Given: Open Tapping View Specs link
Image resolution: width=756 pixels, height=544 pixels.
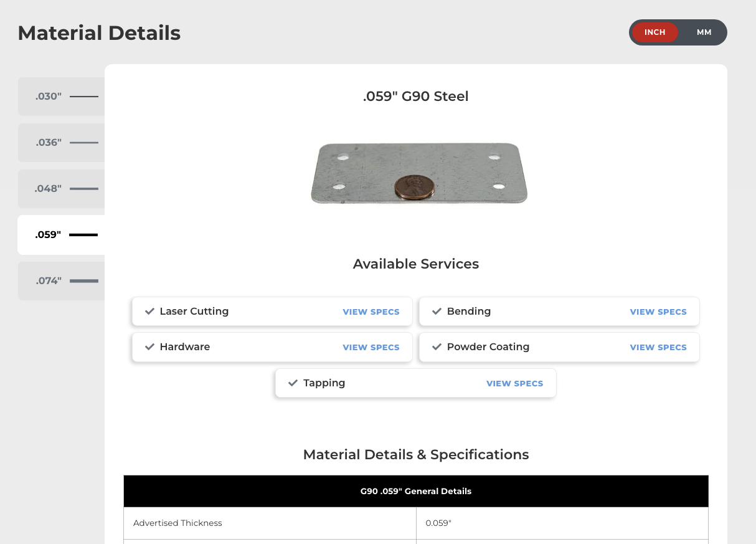Looking at the screenshot, I should pyautogui.click(x=514, y=383).
